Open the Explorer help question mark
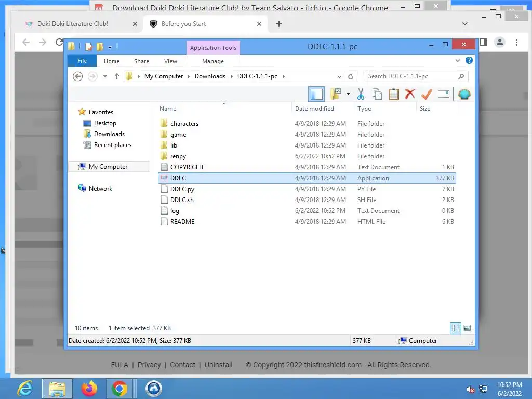This screenshot has width=532, height=399. (469, 60)
